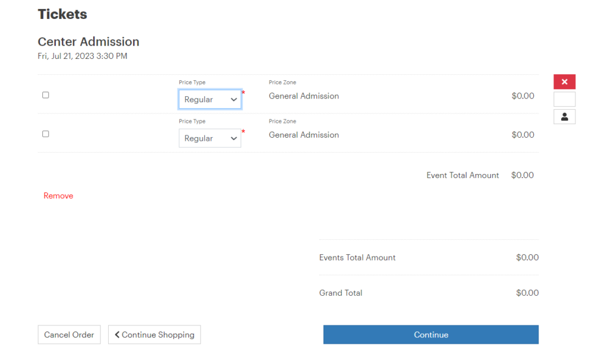The width and height of the screenshot is (608, 364).
Task: Open the second Price Type dropdown
Action: click(x=210, y=138)
